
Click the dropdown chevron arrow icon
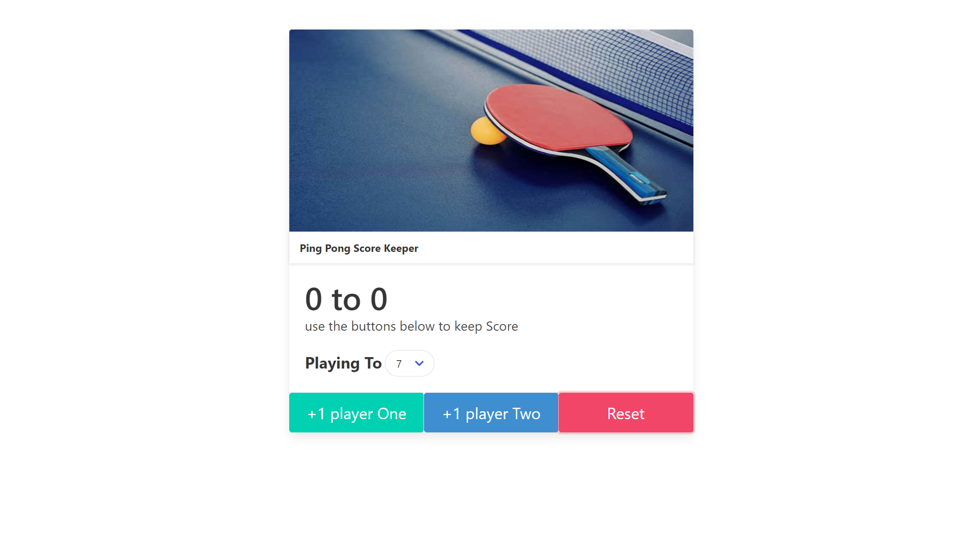pyautogui.click(x=419, y=363)
